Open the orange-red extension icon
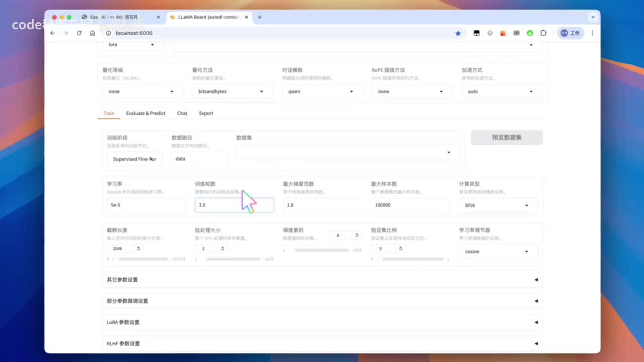This screenshot has width=644, height=362. (x=503, y=33)
